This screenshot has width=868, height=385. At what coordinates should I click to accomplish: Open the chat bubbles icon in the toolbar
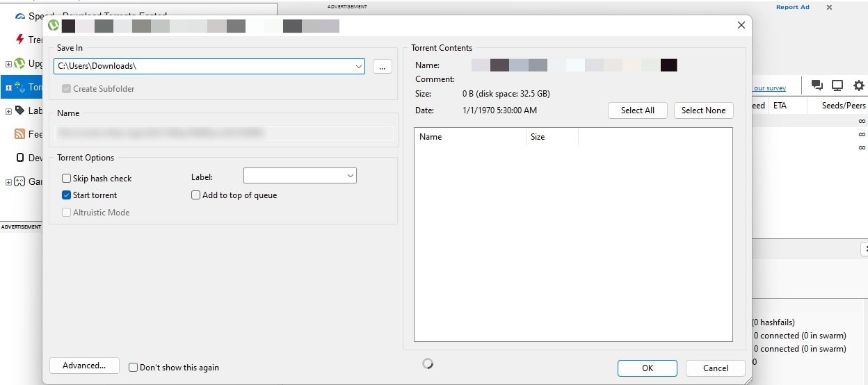[x=817, y=85]
